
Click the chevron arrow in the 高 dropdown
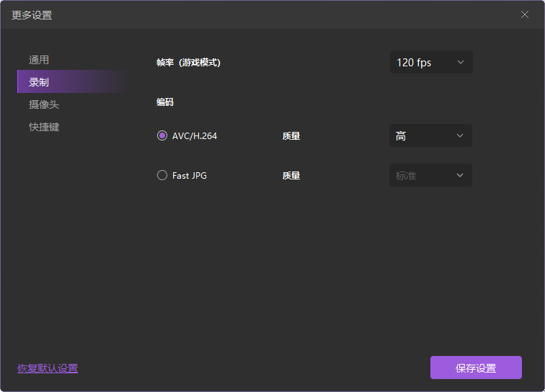coord(461,135)
